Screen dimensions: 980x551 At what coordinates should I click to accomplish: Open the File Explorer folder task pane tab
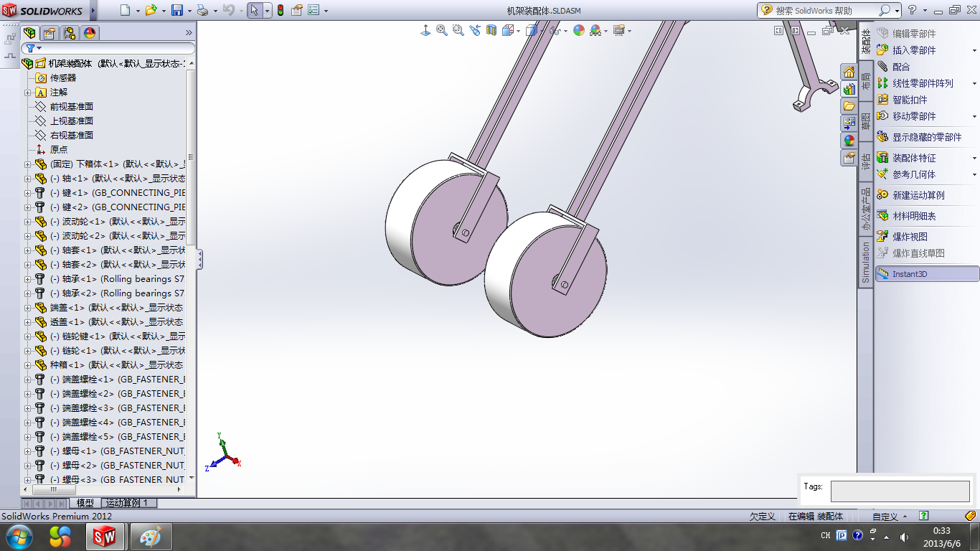tap(849, 106)
